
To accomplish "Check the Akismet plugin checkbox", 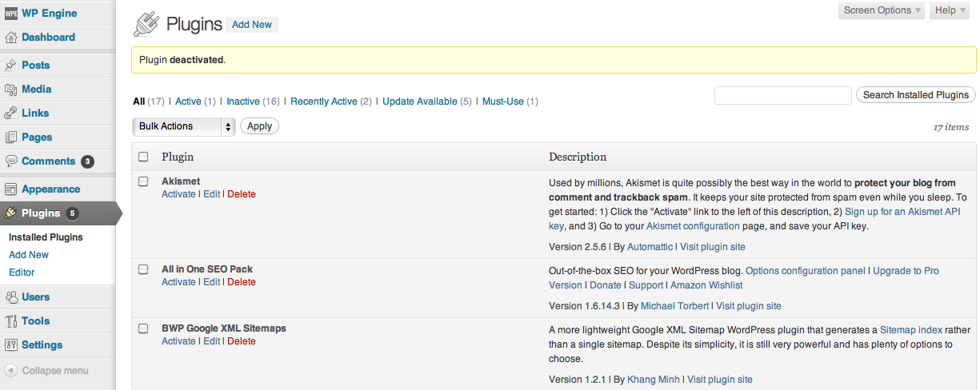I will click(144, 181).
